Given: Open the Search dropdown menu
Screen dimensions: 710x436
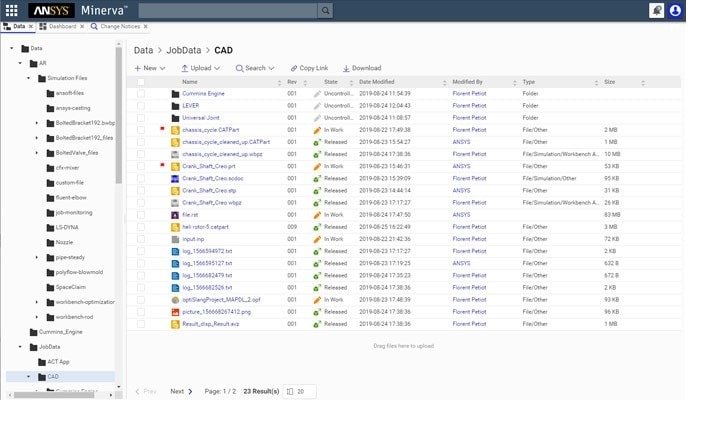Looking at the screenshot, I should pos(255,68).
